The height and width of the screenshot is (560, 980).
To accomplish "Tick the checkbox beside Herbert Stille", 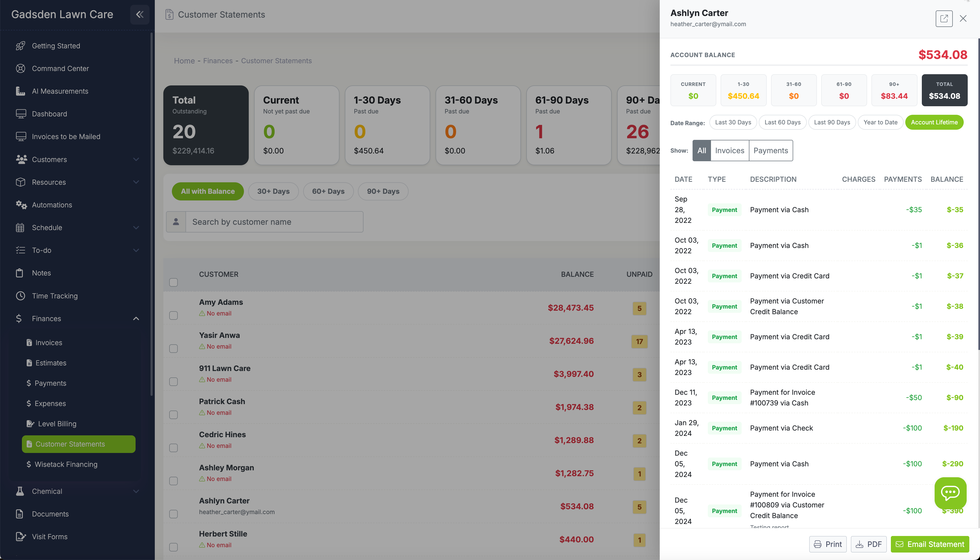I will 173,547.
